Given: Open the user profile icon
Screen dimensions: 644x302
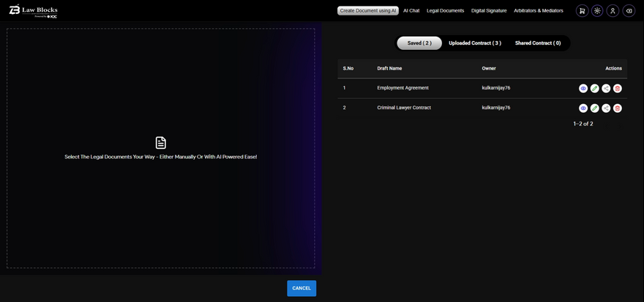Looking at the screenshot, I should (x=613, y=11).
